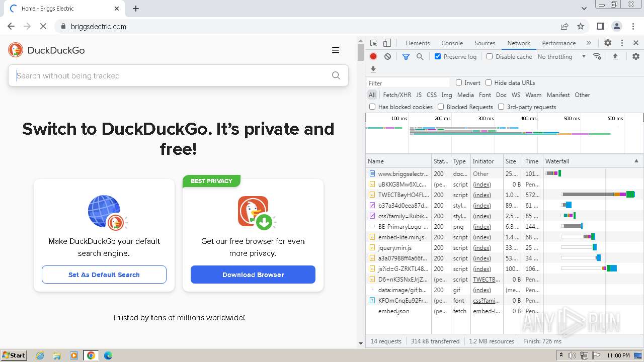Screen dimensions: 644x362
Task: Show more DevTools tabs chevron
Action: pyautogui.click(x=589, y=43)
